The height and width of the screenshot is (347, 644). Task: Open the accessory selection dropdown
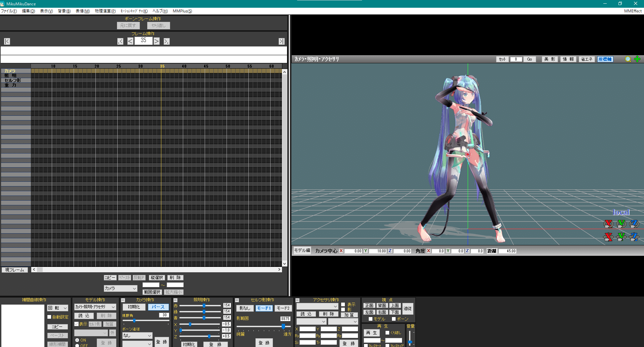[317, 306]
